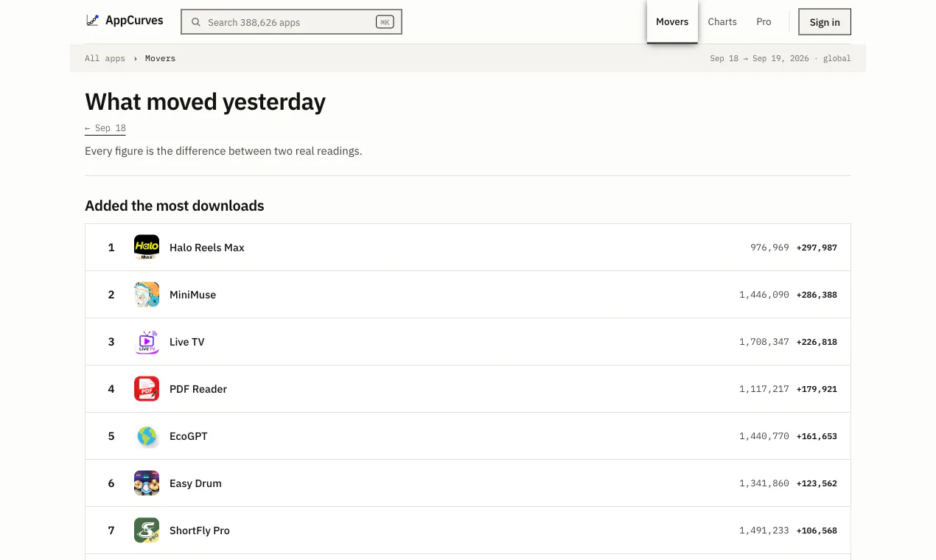The height and width of the screenshot is (560, 936).
Task: Click the Sep 18 → Sep 19, 2026 date range
Action: [759, 58]
